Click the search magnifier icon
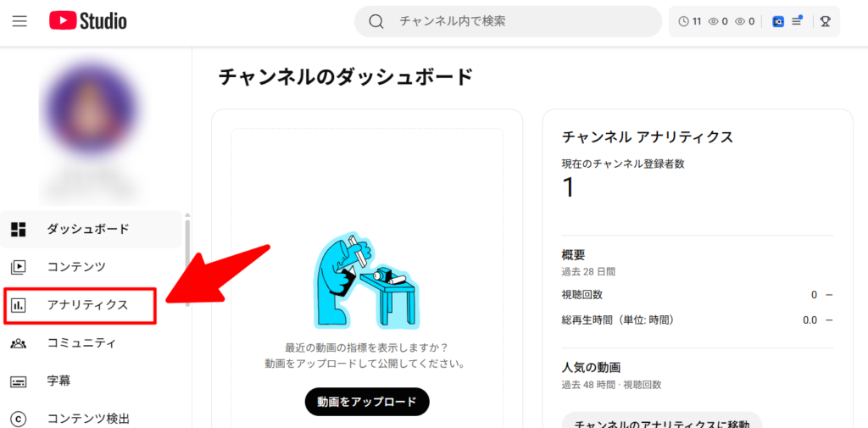 tap(376, 21)
